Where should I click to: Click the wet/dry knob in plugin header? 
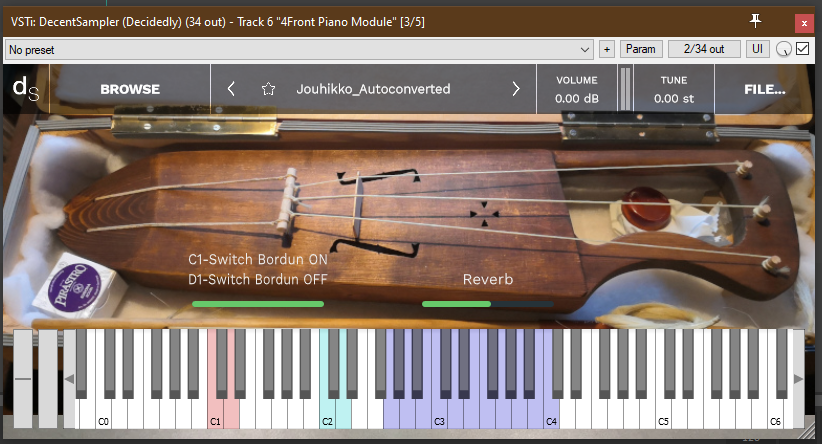[784, 49]
